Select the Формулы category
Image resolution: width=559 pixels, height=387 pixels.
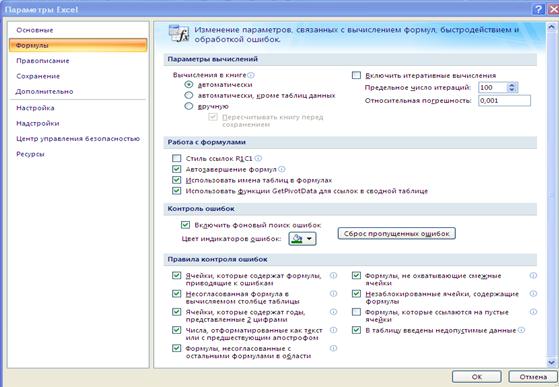pyautogui.click(x=78, y=45)
